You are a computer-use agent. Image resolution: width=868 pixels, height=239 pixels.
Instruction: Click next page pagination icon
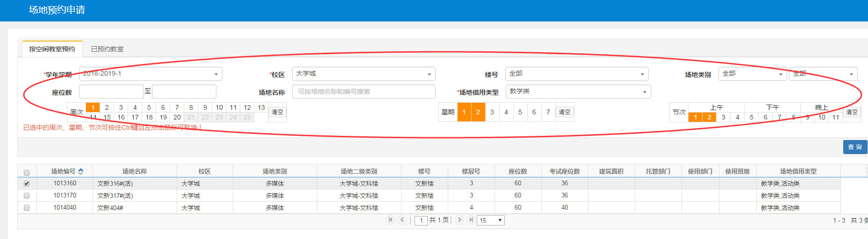click(x=459, y=220)
